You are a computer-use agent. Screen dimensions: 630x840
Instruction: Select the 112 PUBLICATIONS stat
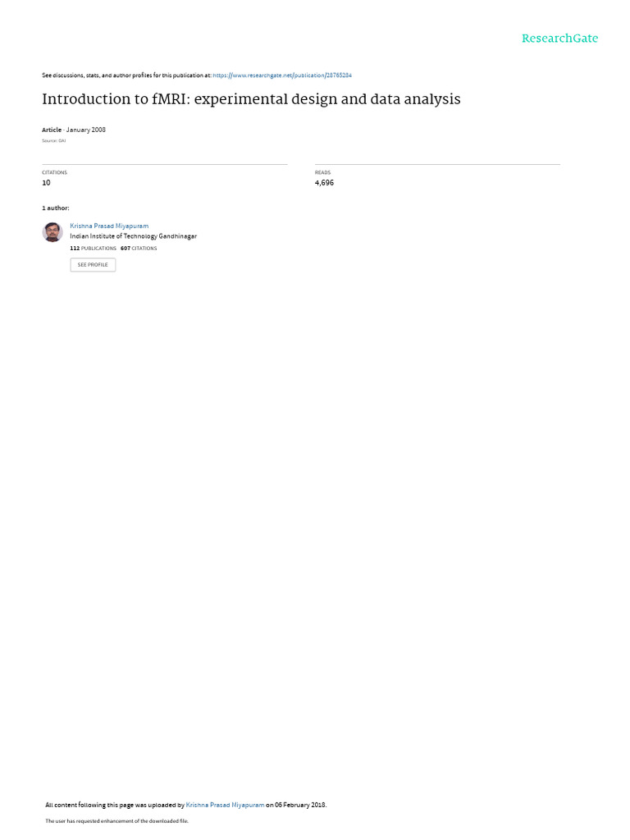pyautogui.click(x=94, y=249)
